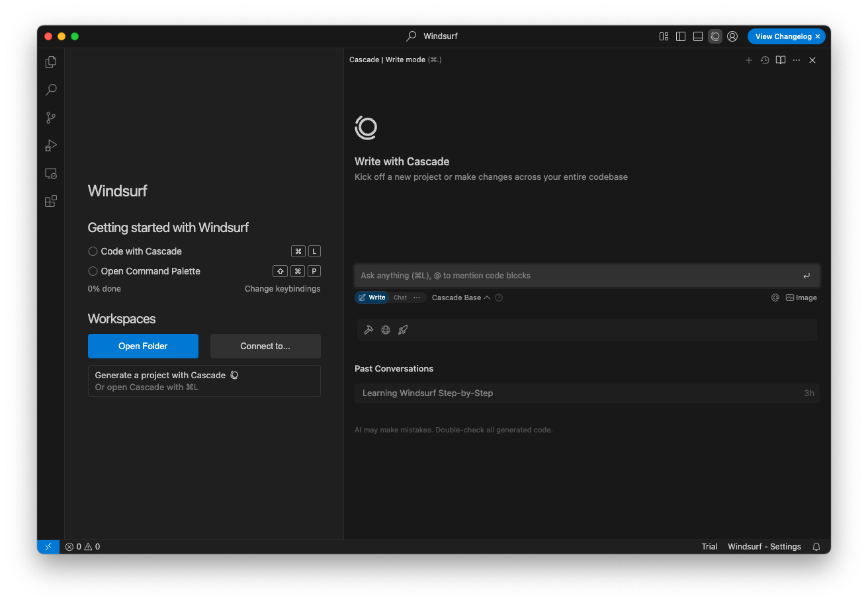Open the Extensions view

click(51, 201)
